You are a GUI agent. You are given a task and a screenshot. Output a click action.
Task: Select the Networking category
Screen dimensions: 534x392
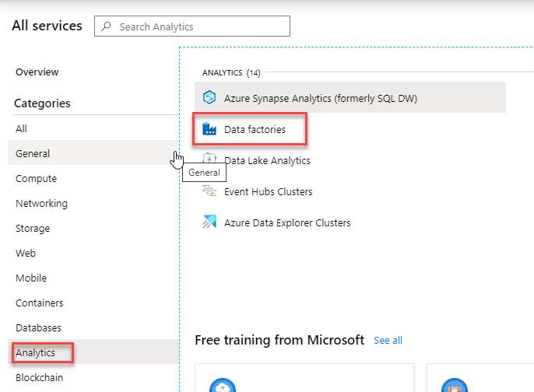pos(93,203)
